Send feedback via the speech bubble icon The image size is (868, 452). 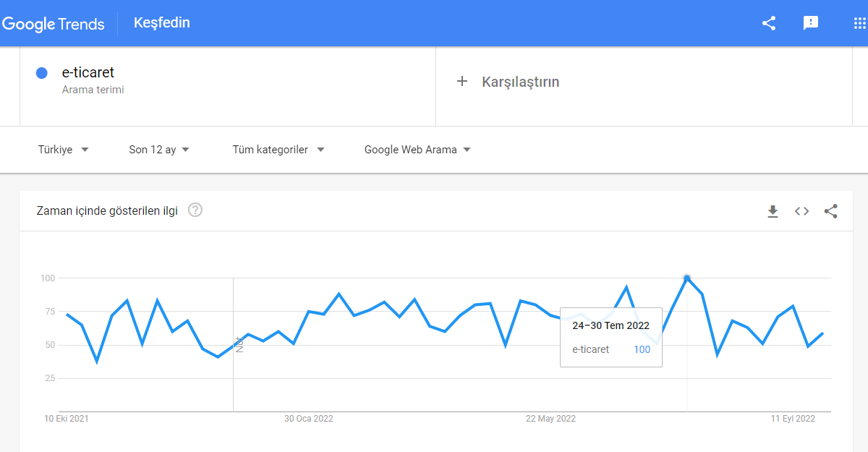811,23
